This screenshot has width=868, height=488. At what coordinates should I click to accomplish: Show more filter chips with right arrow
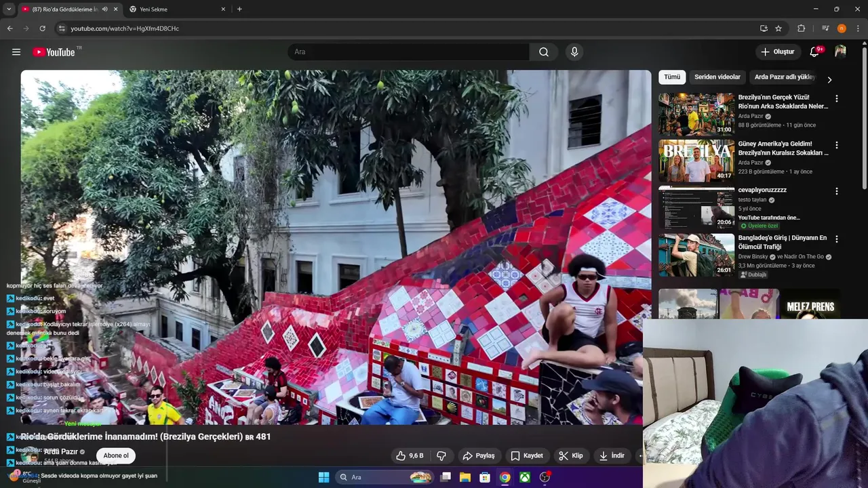[x=829, y=80]
